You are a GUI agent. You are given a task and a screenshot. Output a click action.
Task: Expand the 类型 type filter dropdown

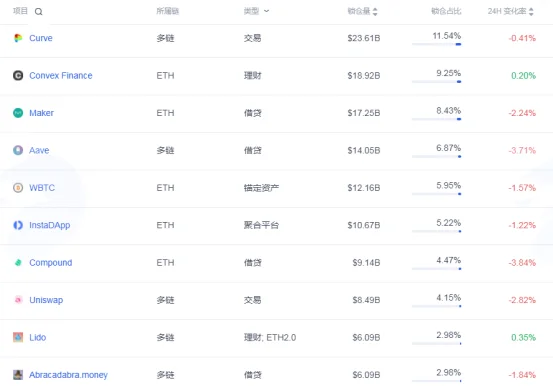[x=256, y=11]
